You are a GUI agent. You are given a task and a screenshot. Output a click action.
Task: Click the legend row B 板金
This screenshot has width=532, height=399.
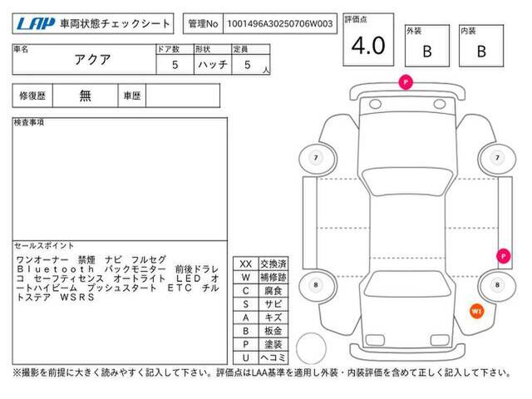pyautogui.click(x=260, y=331)
